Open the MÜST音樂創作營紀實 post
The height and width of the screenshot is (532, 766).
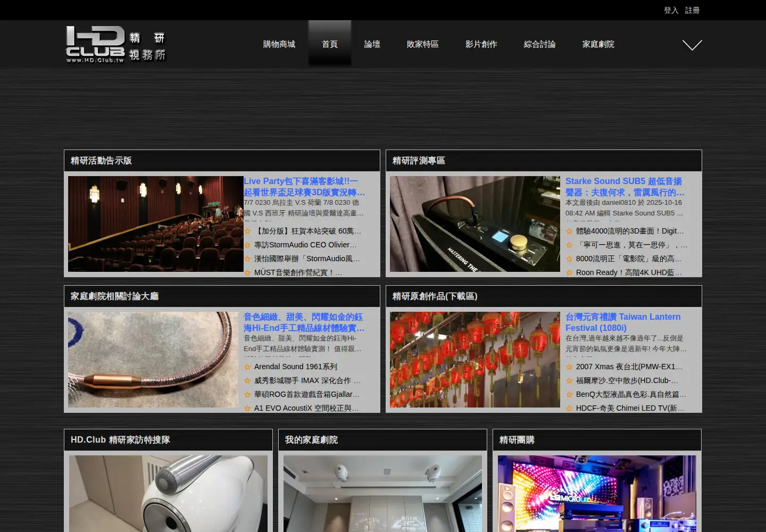click(298, 272)
